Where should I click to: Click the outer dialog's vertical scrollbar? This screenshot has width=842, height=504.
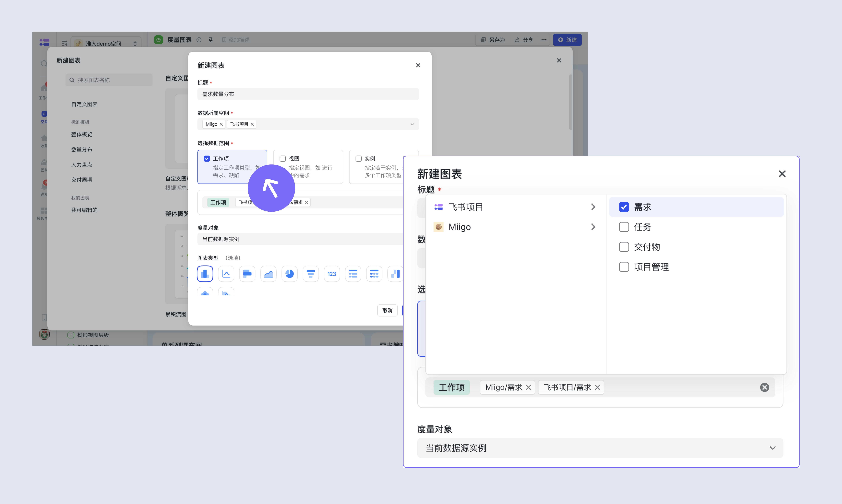[570, 102]
